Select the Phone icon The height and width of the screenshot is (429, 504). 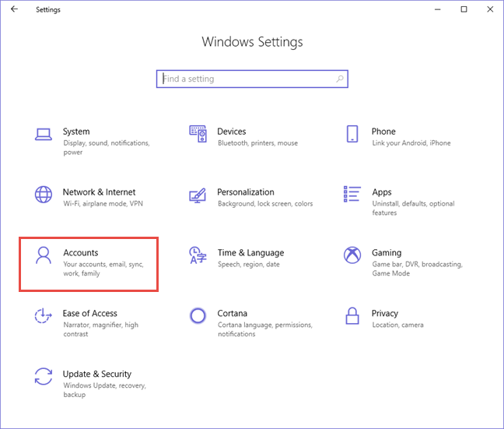tap(352, 134)
